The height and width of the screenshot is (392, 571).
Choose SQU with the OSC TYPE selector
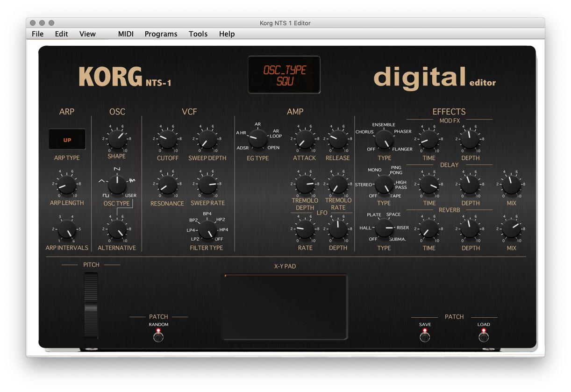116,184
